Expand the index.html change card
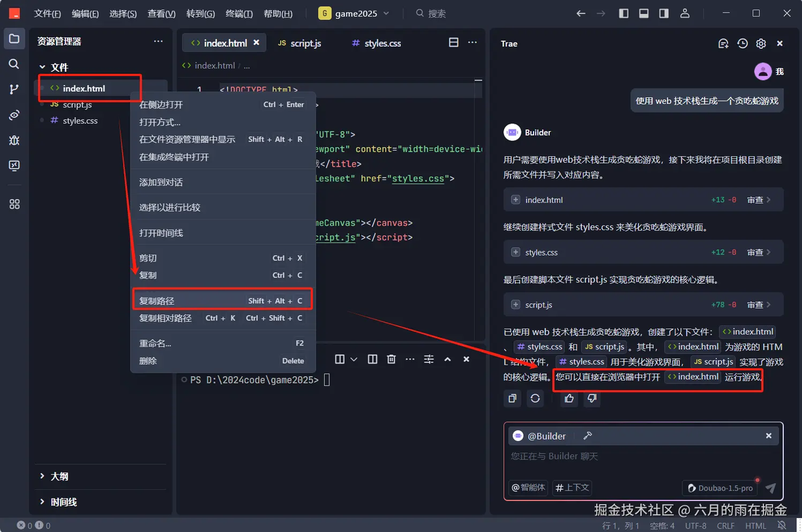Screen dimensions: 802x532 pyautogui.click(x=515, y=200)
